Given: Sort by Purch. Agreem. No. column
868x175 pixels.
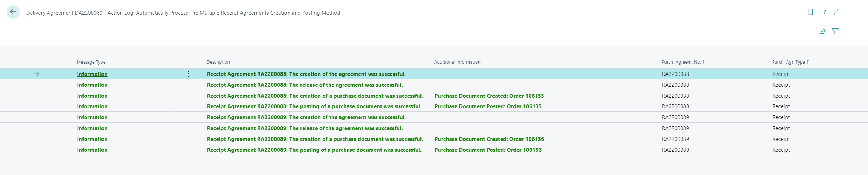Looking at the screenshot, I should tap(681, 62).
